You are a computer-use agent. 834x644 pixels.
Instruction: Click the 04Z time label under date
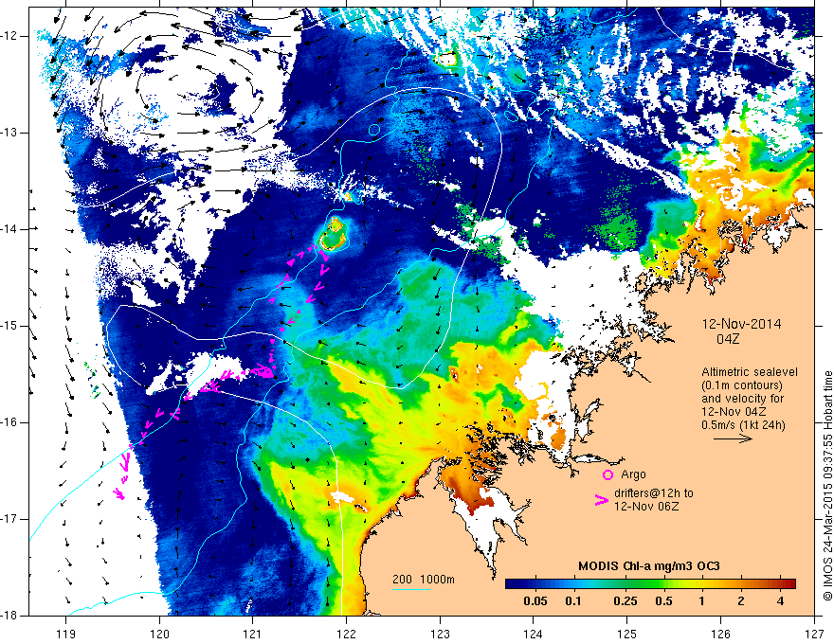click(728, 339)
